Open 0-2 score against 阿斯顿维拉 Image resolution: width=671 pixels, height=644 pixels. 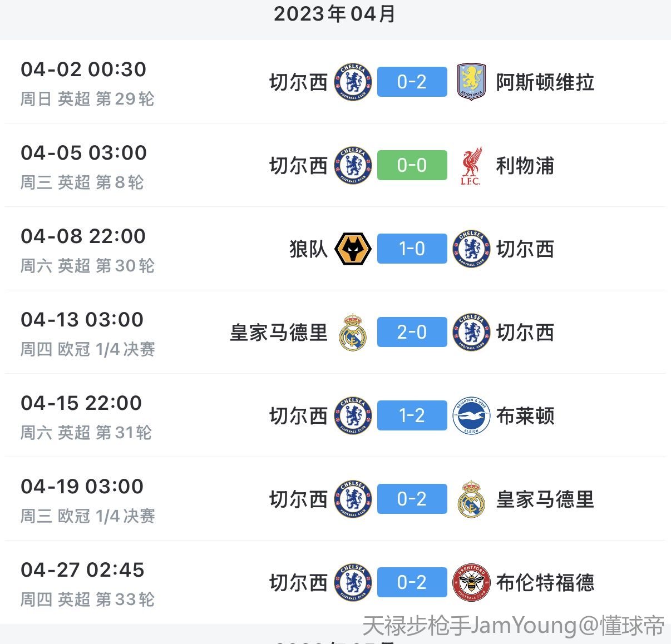(x=412, y=82)
